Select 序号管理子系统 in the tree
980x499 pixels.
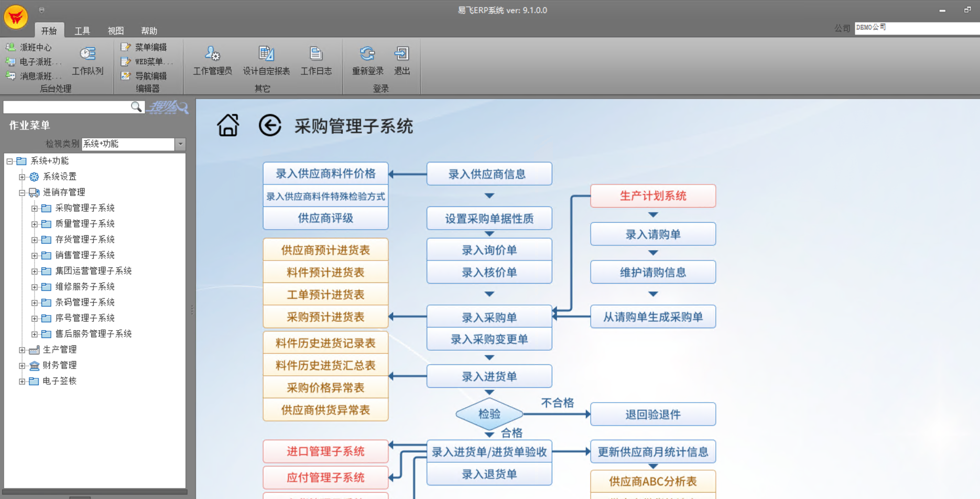(x=85, y=318)
